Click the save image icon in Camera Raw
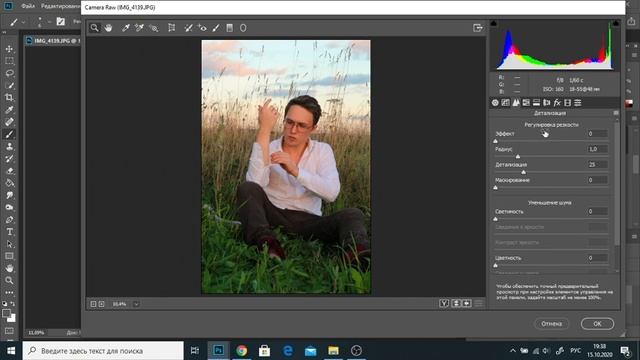640x360 pixels. coord(478,28)
